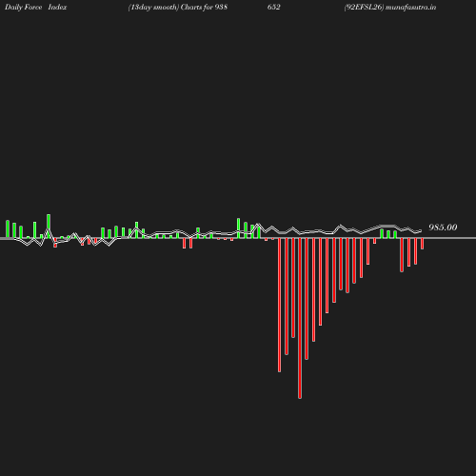Click the 'Daily Force Index' title text

point(36,8)
